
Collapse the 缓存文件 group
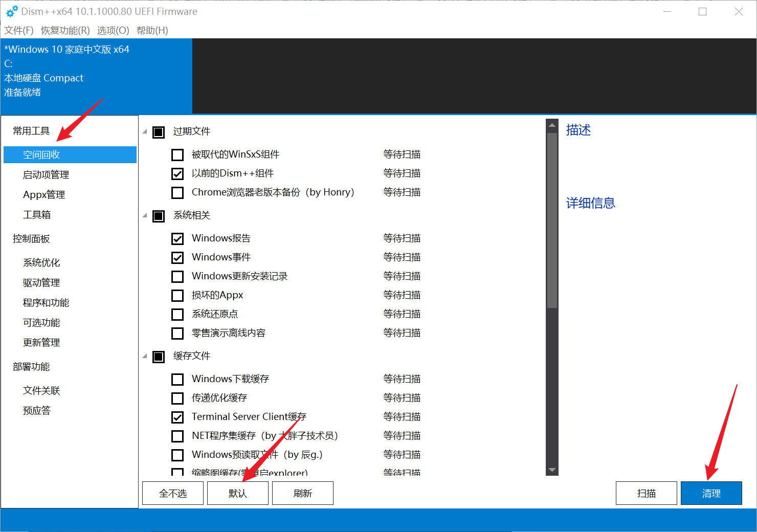point(145,357)
